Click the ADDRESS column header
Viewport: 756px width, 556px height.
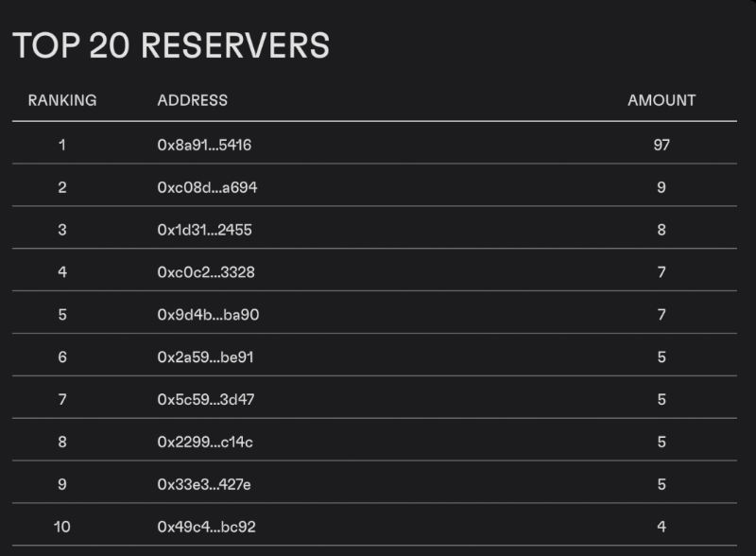coord(192,100)
